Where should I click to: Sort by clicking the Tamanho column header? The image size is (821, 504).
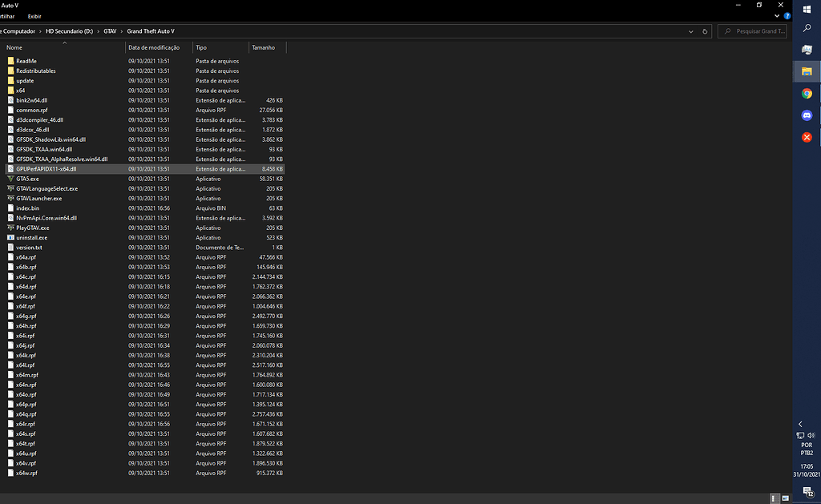265,47
